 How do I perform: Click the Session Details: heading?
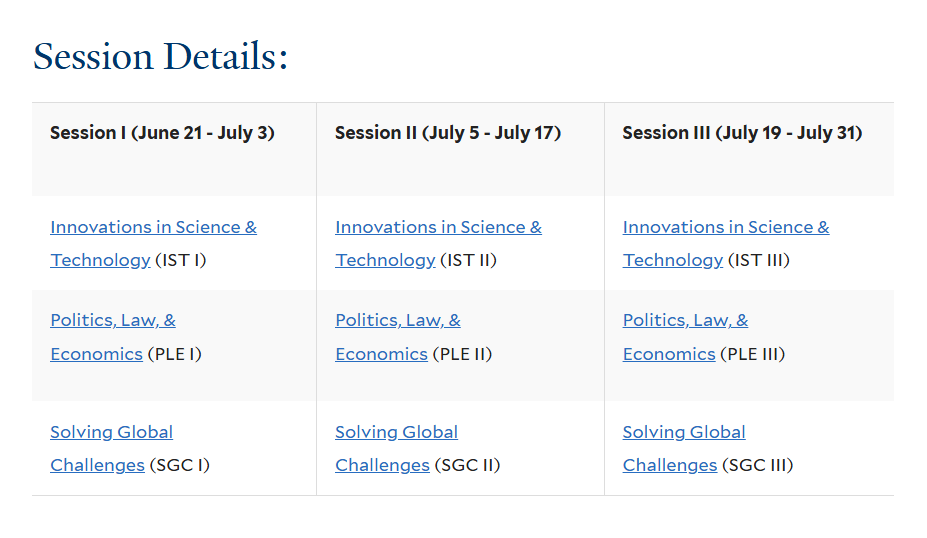[x=160, y=56]
